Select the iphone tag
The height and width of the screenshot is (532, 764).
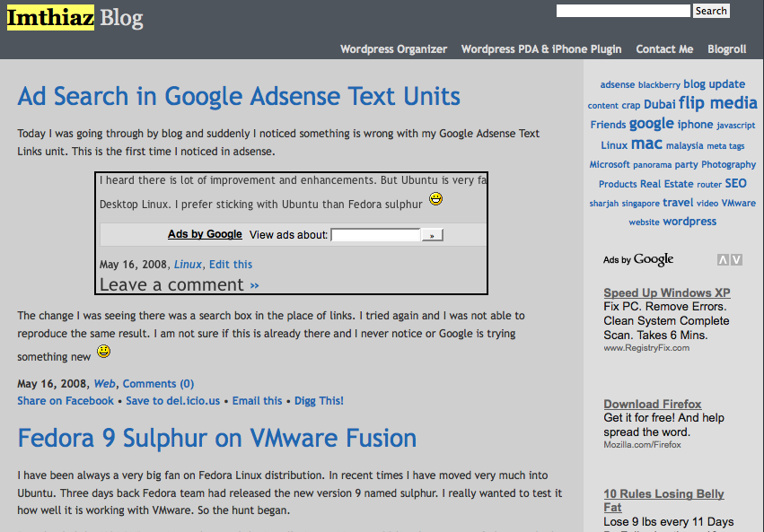pyautogui.click(x=695, y=125)
